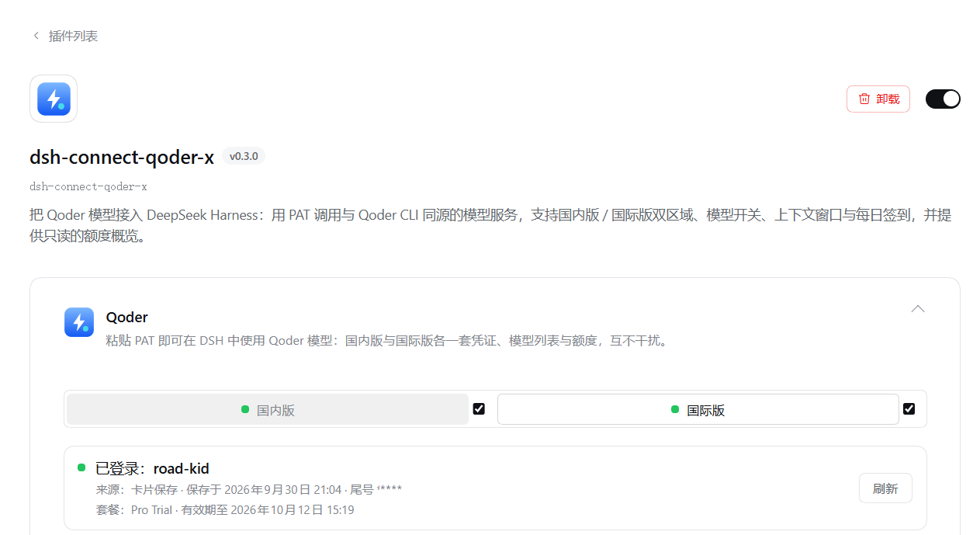Click the 已登录：road-kid status text
This screenshot has height=535, width=980.
[152, 468]
